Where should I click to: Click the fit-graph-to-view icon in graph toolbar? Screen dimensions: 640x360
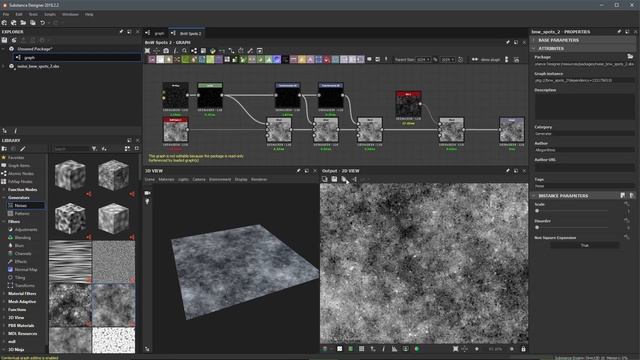coord(147,51)
